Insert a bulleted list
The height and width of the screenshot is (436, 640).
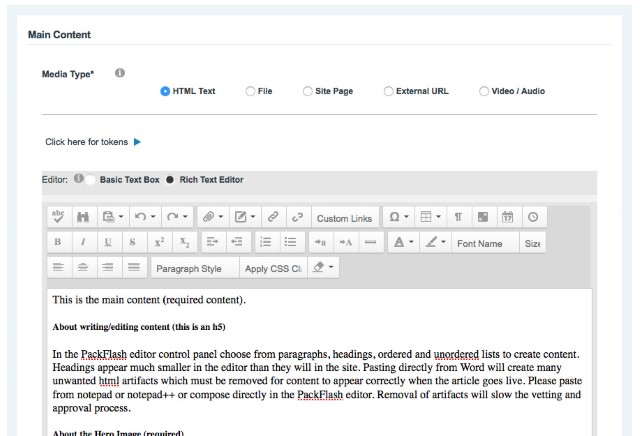(x=289, y=243)
